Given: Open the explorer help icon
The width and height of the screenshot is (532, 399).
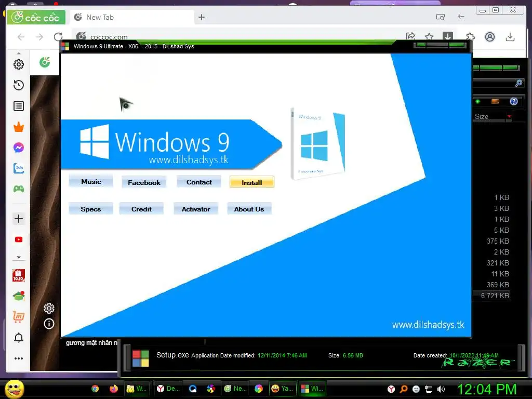Looking at the screenshot, I should [x=514, y=101].
